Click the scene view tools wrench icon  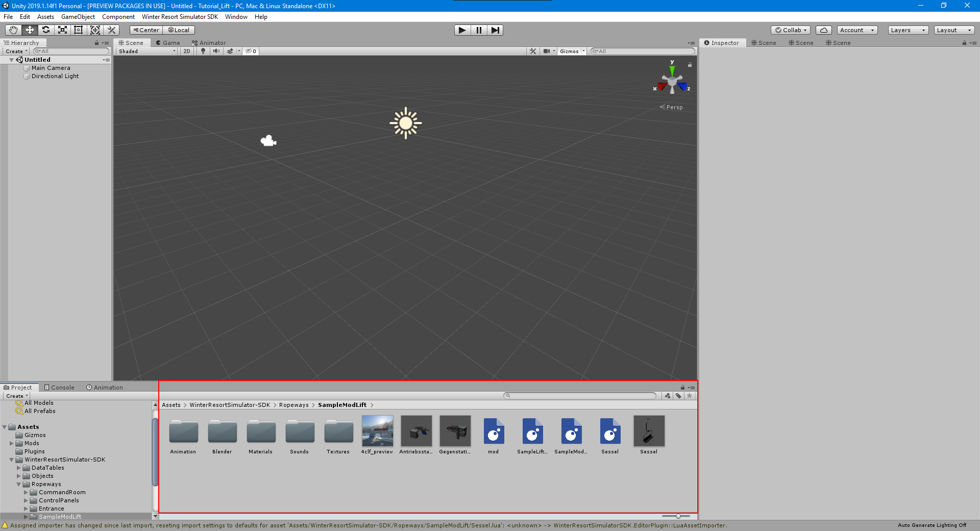coord(533,51)
